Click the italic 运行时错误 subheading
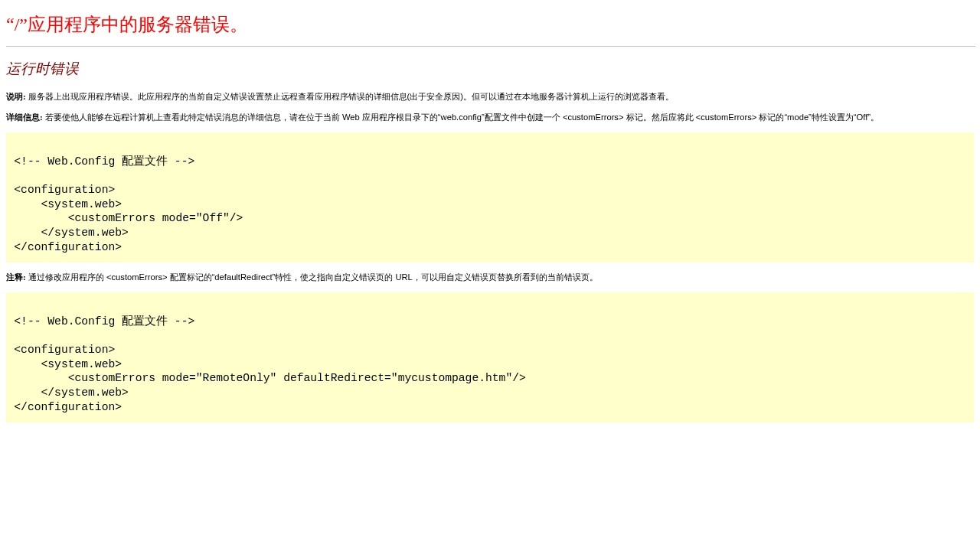The width and height of the screenshot is (980, 551). (42, 70)
